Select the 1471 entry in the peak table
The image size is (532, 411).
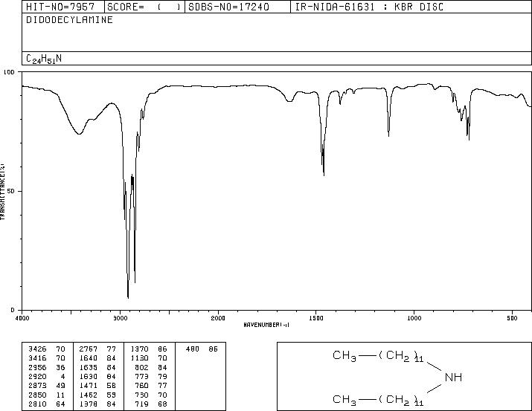89,386
